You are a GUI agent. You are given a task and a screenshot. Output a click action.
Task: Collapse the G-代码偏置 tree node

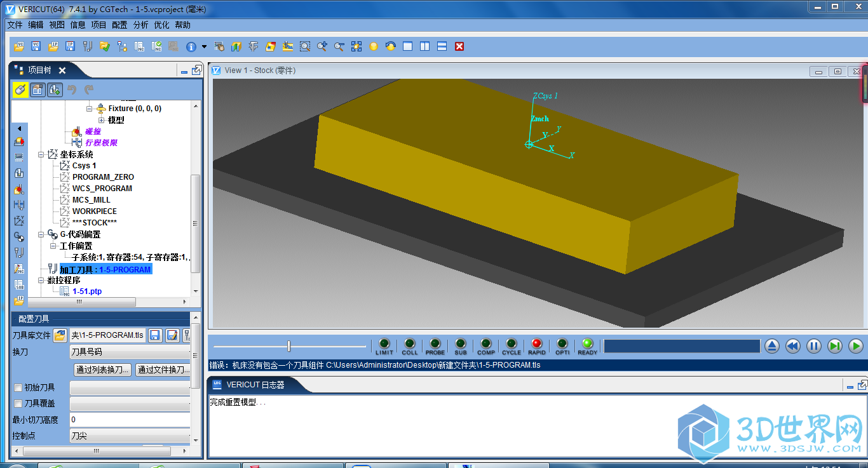tap(41, 234)
